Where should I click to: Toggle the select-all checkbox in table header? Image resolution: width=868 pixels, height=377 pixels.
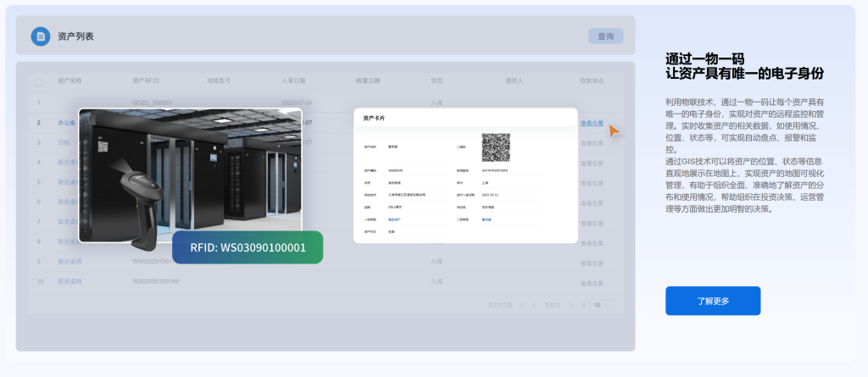(x=38, y=82)
